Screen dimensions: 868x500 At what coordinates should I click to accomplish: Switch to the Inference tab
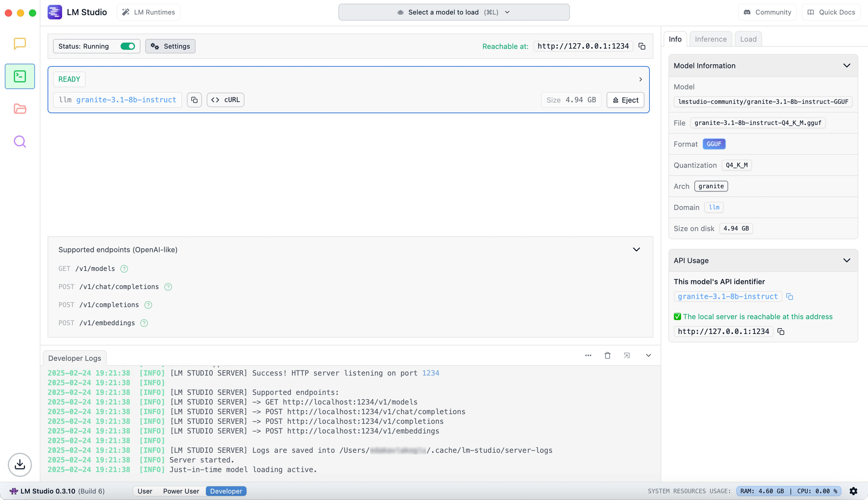710,39
